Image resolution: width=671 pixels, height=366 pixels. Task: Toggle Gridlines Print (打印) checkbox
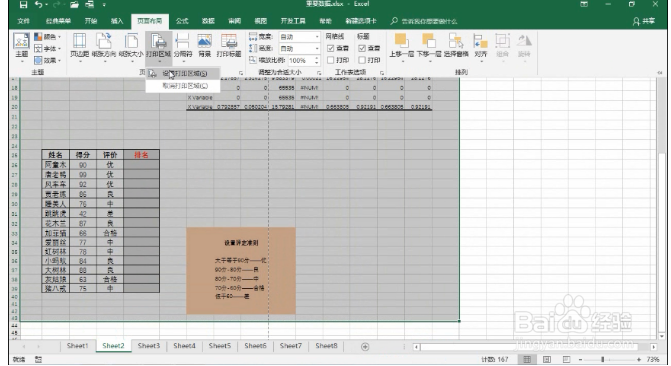330,60
